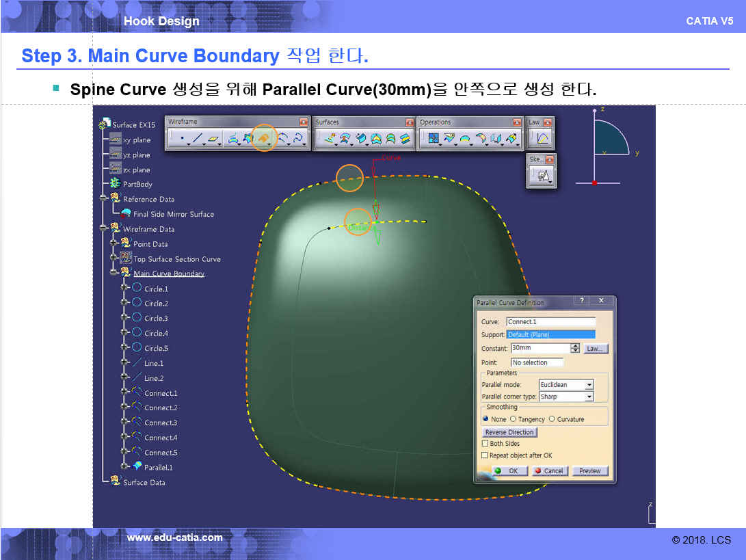Open the Parallel mode dropdown
Viewport: 746px width, 560px height.
tap(589, 385)
